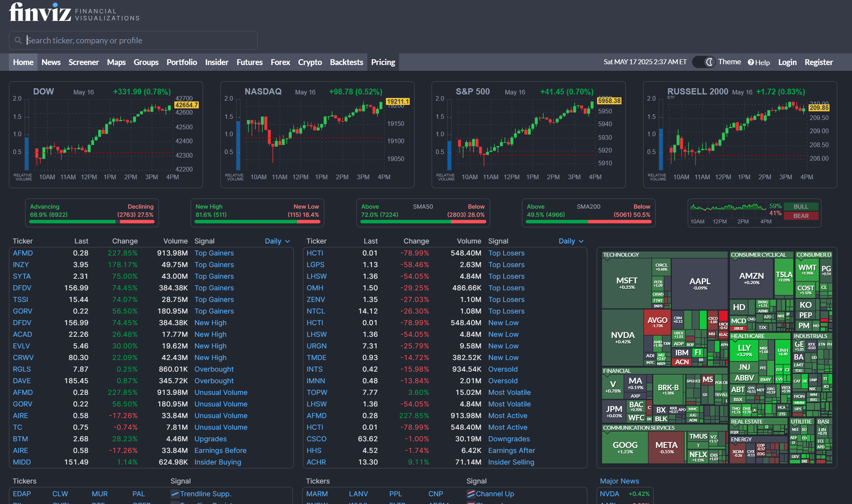Focus the ticker search field
The width and height of the screenshot is (852, 504).
(133, 40)
